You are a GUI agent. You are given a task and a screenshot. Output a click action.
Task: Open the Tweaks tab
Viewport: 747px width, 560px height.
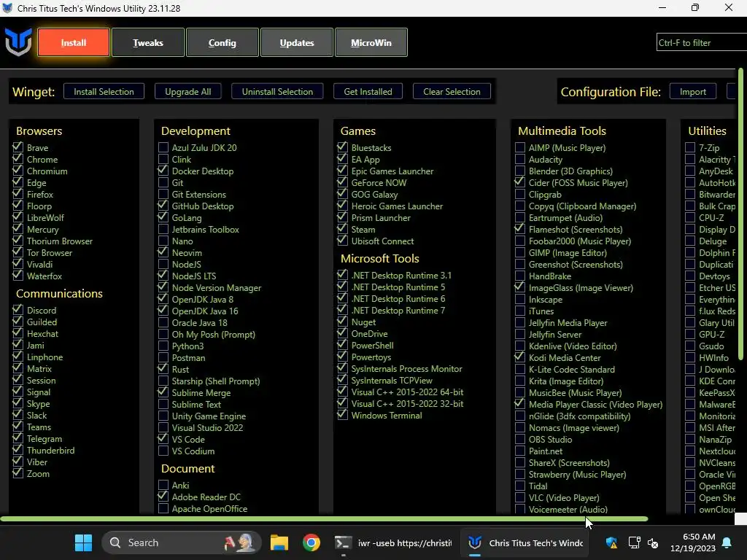[147, 42]
